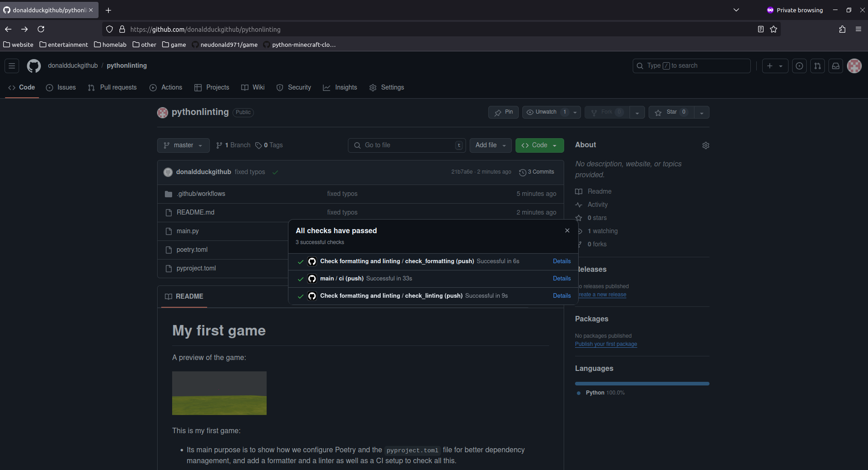Switch to the Issues tab
The width and height of the screenshot is (868, 470).
pos(61,87)
